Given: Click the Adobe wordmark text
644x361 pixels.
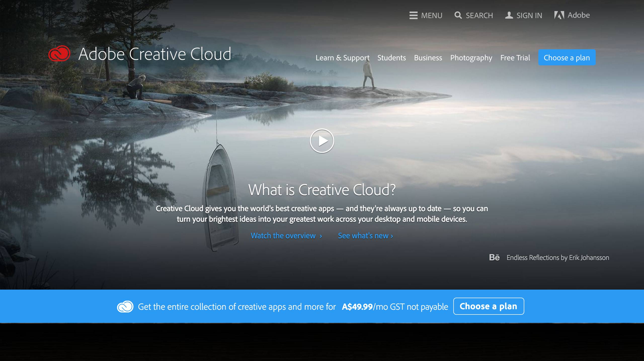Looking at the screenshot, I should tap(579, 15).
